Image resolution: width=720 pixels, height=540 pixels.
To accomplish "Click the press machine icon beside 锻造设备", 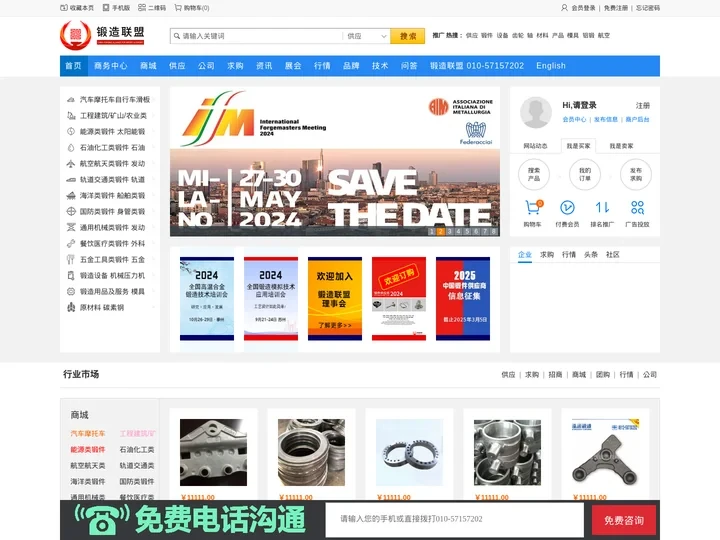I will 71,276.
